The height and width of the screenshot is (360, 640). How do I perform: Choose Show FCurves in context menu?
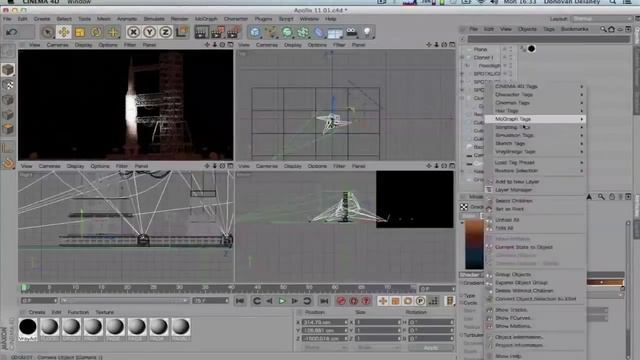tap(535, 318)
